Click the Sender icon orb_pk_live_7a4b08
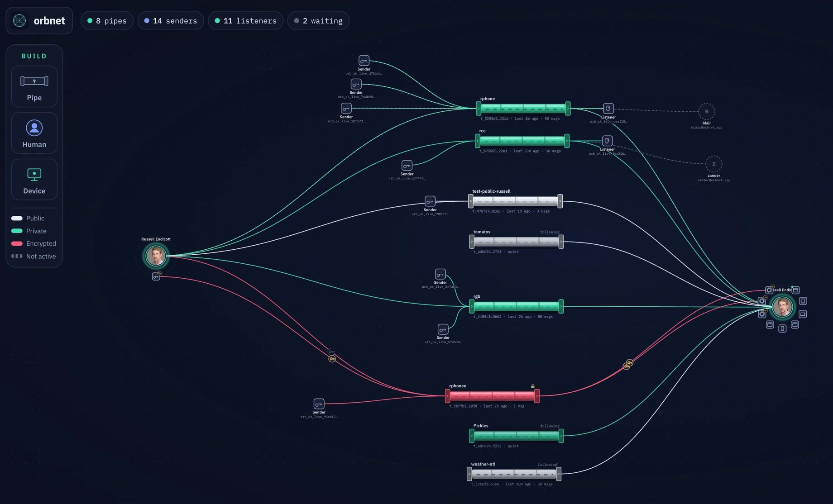This screenshot has width=833, height=504. (x=356, y=84)
